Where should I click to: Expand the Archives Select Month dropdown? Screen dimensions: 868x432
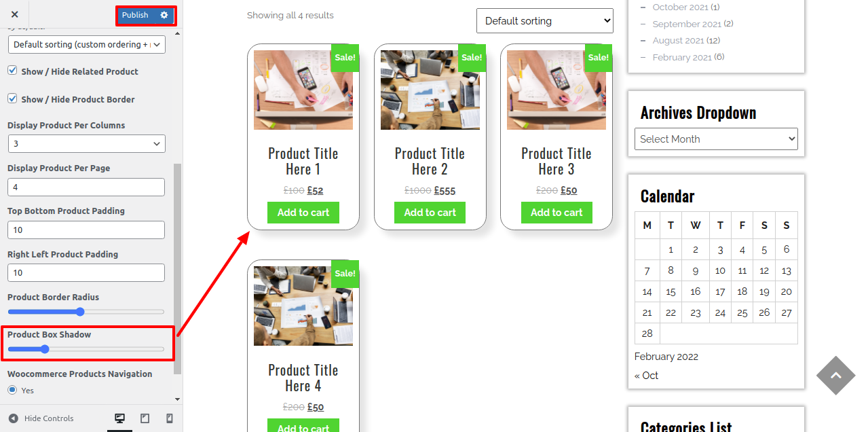[716, 139]
